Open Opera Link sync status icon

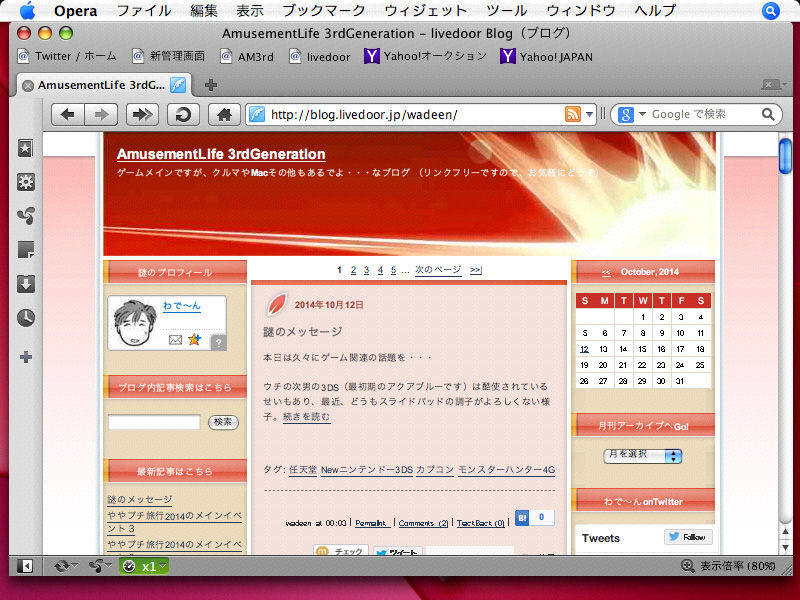tap(62, 566)
